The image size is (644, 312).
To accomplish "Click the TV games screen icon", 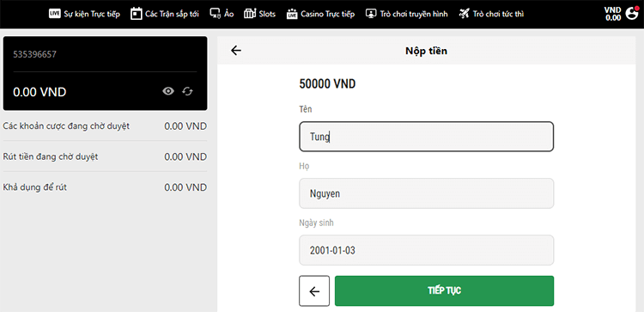I will click(371, 14).
